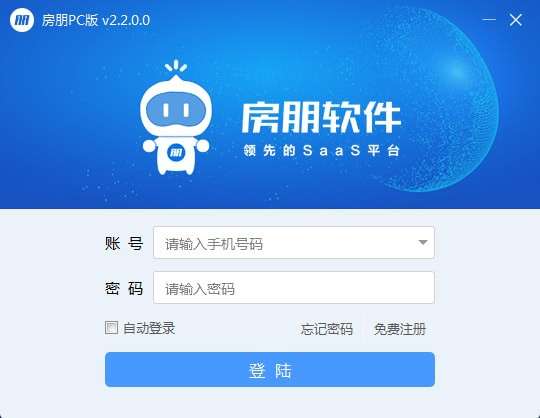Close the 房朋PC版 login window
The image size is (540, 418).
pos(516,20)
